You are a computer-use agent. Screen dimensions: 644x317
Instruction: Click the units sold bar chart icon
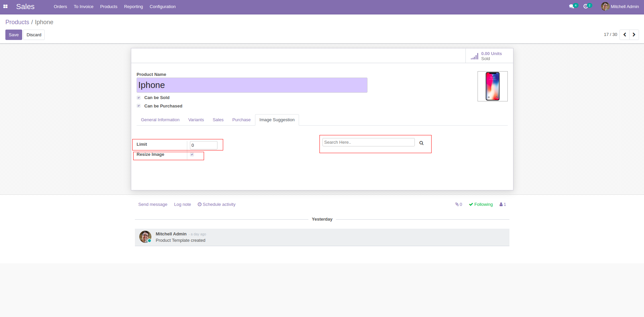click(475, 56)
